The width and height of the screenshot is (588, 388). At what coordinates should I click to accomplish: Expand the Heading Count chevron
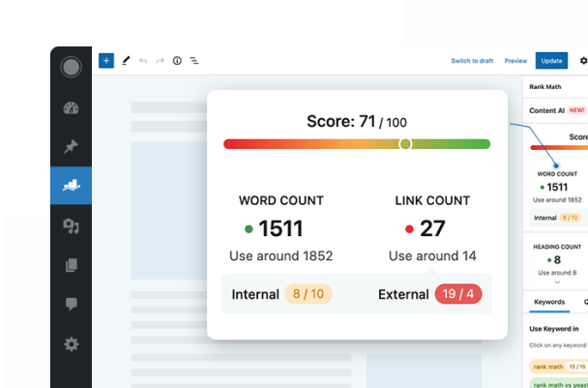click(x=555, y=283)
